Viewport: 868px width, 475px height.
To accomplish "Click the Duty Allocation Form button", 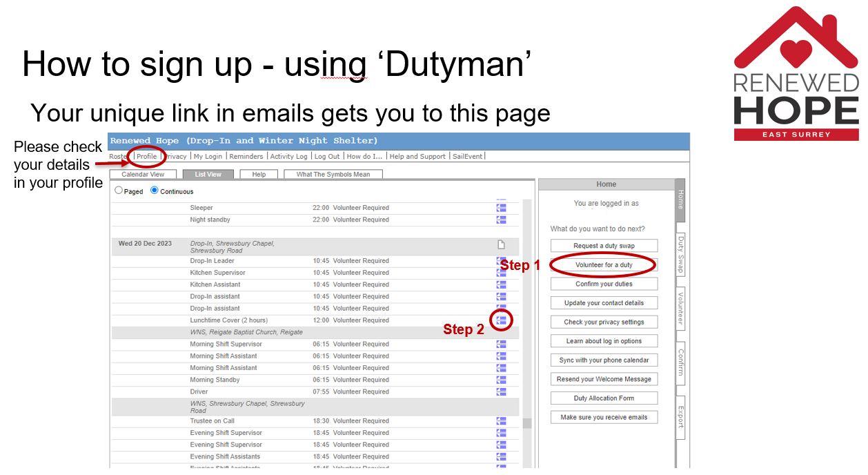I will coord(604,398).
